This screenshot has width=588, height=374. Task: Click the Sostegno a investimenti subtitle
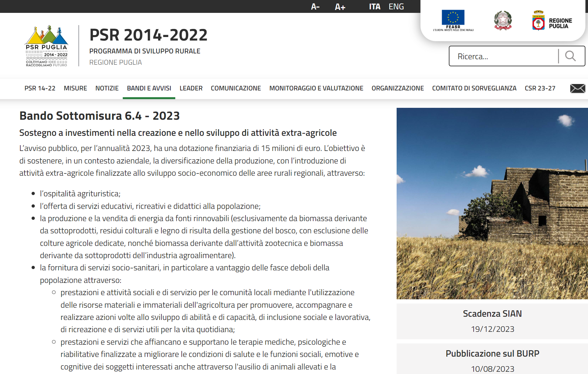(178, 133)
